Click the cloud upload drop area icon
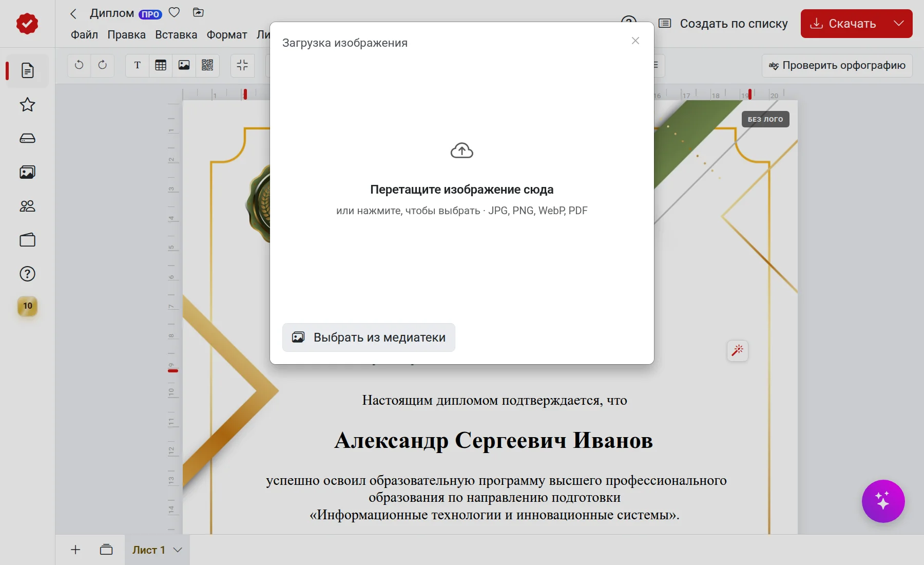 462,150
